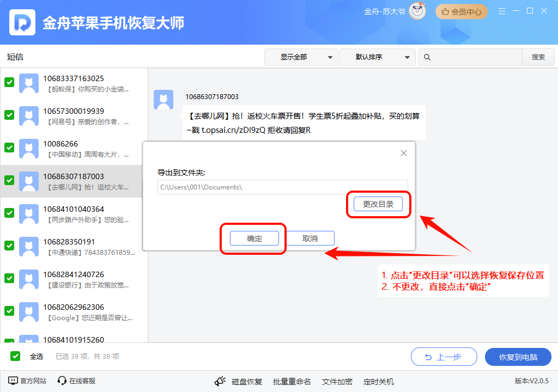Close the export folder dialog
Viewport: 558px width, 392px height.
(x=404, y=153)
